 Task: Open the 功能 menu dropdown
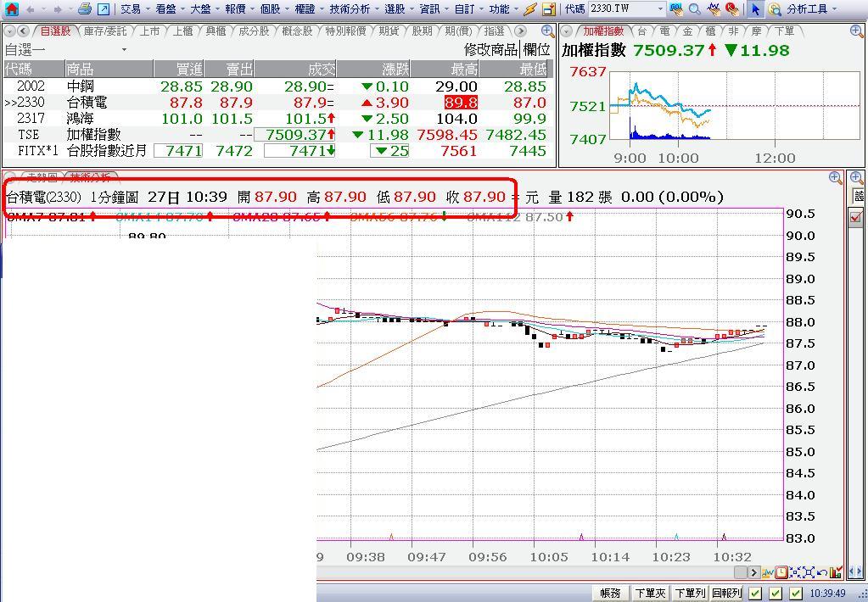pyautogui.click(x=515, y=9)
